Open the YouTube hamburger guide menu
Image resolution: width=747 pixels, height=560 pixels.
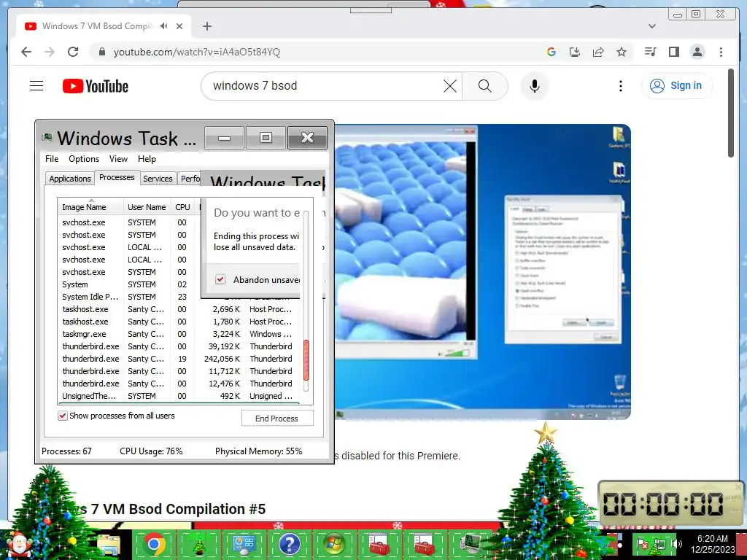point(36,86)
